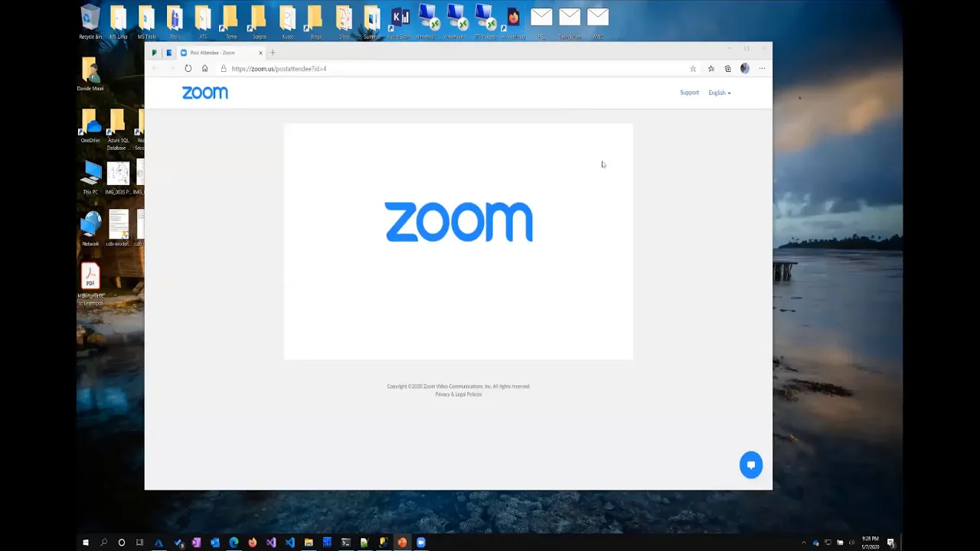980x551 pixels.
Task: Open taskbar search magnifier
Action: (103, 543)
